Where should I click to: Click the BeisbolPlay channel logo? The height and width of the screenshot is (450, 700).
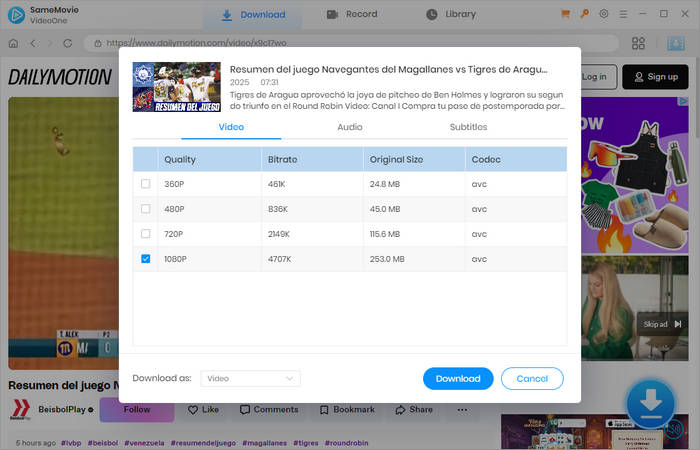pyautogui.click(x=21, y=409)
